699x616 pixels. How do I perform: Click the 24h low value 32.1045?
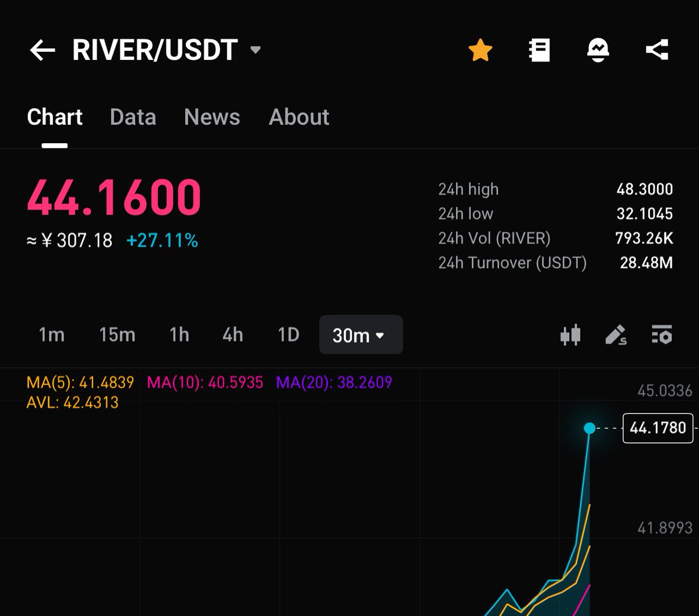(x=645, y=214)
